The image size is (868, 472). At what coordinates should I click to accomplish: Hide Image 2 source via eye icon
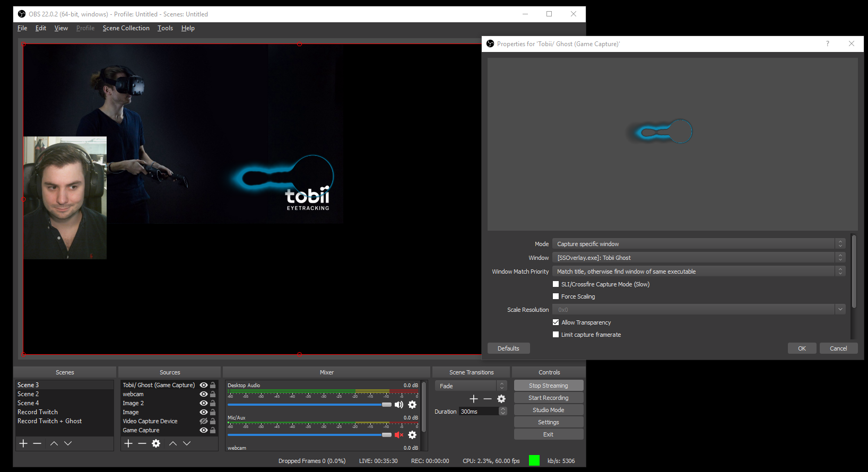click(x=203, y=403)
